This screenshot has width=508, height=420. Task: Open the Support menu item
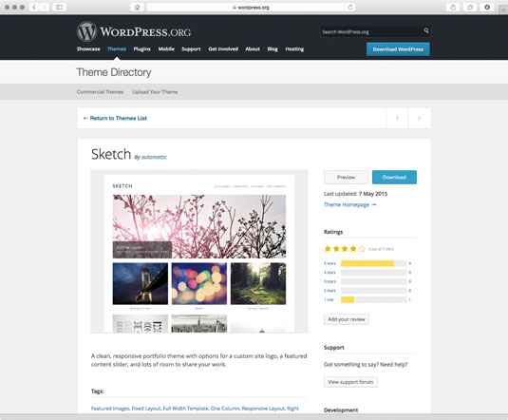coord(191,49)
